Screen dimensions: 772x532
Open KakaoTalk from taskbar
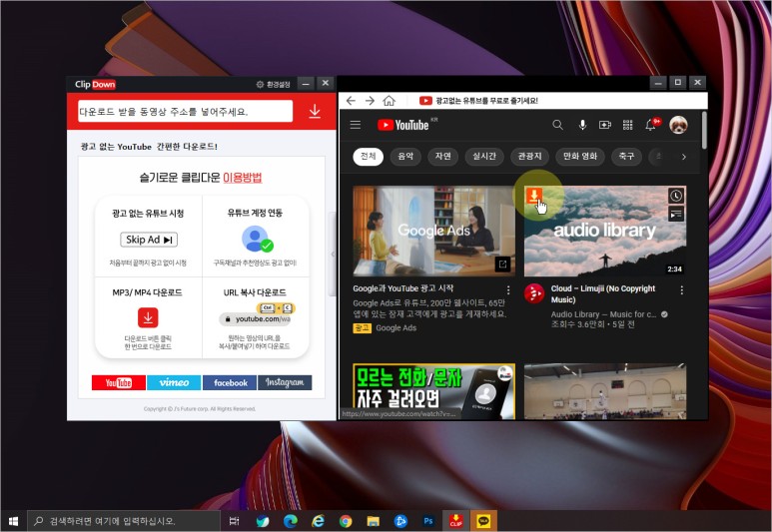pos(483,521)
